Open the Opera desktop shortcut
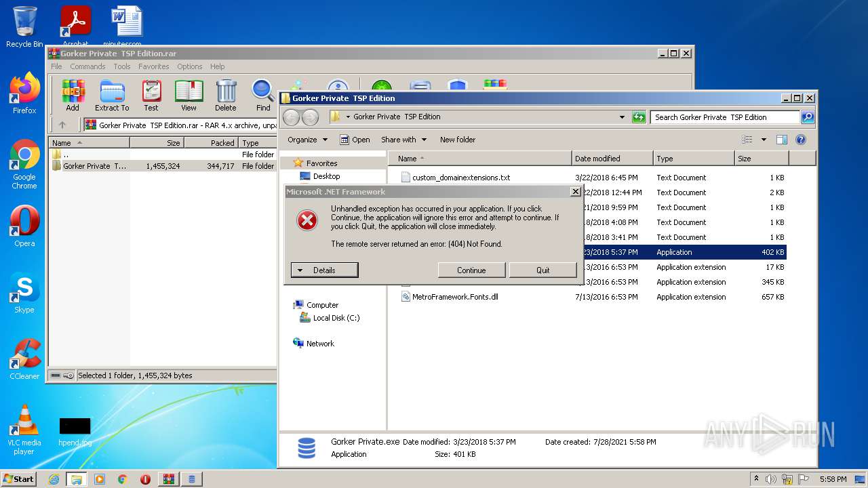Screen dimensions: 868x488 pos(24,226)
